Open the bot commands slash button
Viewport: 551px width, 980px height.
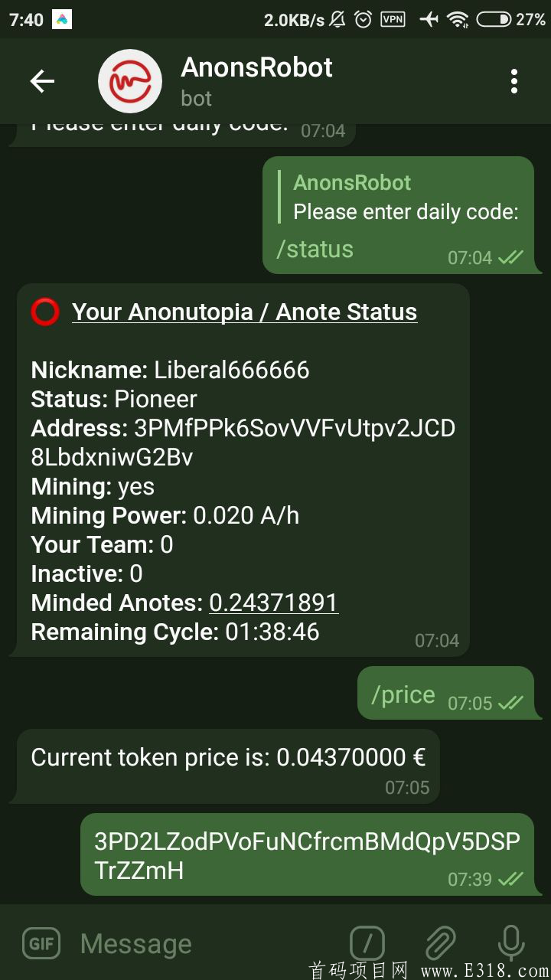(367, 943)
